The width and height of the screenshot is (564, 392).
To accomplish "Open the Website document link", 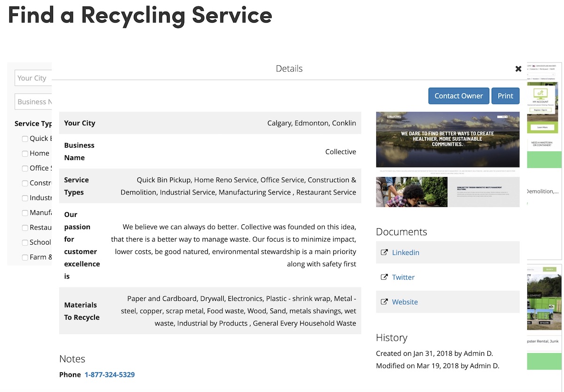I will (405, 302).
